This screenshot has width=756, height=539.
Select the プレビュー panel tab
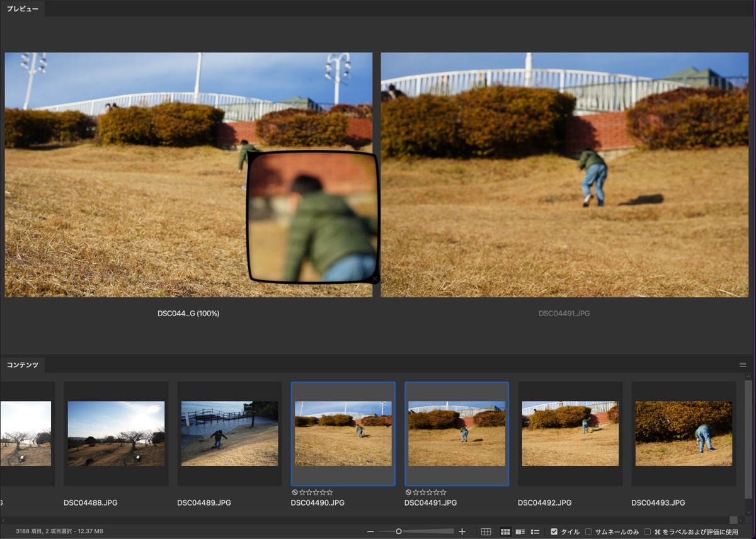tap(23, 9)
